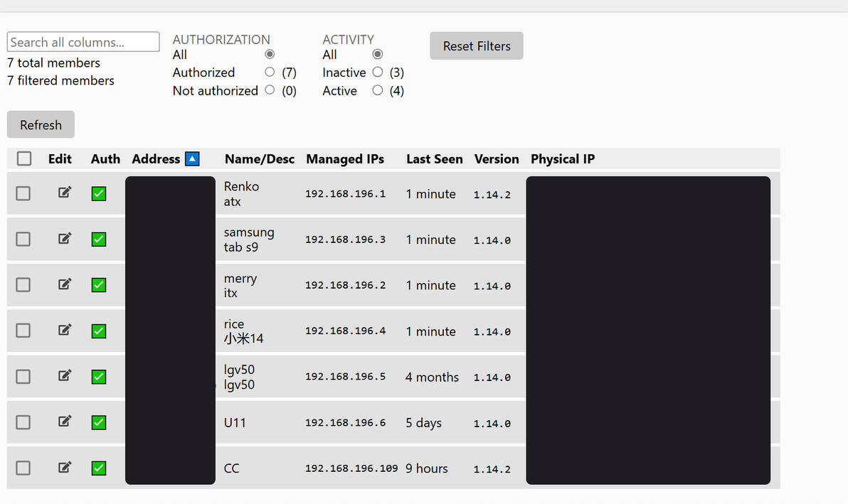Edit the lgv50 member entry

(x=65, y=376)
